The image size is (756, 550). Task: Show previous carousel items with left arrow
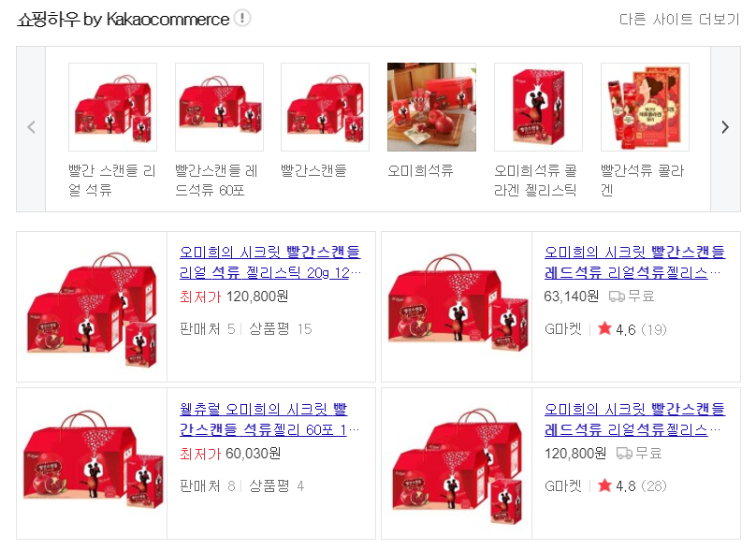point(31,128)
